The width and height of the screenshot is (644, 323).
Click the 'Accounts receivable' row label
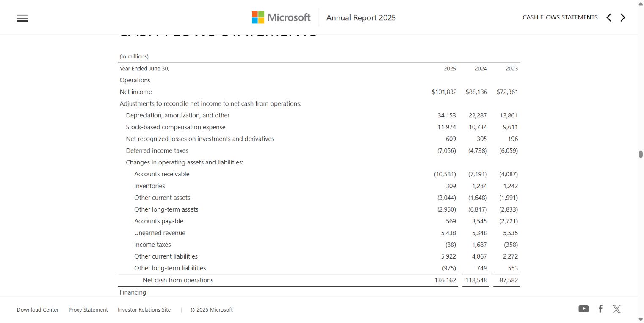pyautogui.click(x=162, y=174)
